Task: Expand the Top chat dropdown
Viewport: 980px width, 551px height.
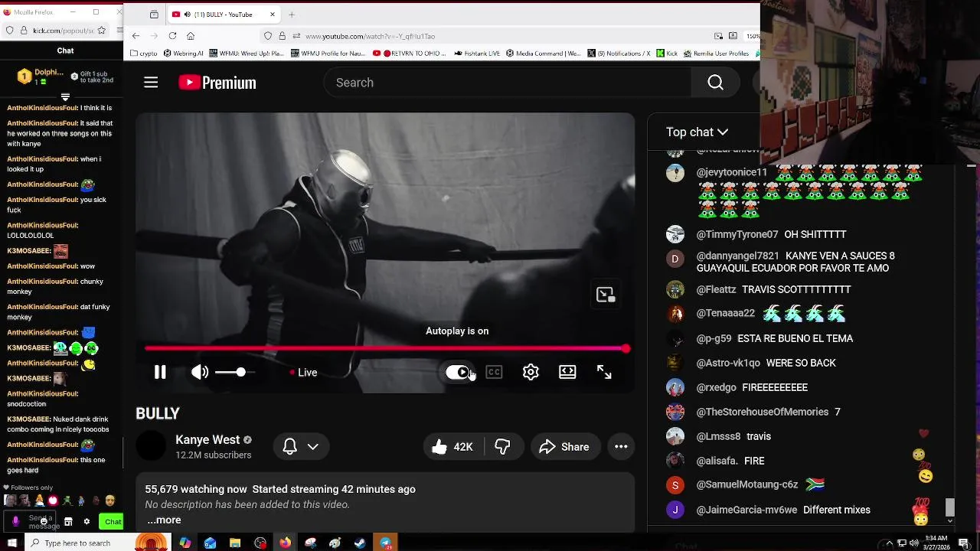Action: click(x=697, y=132)
